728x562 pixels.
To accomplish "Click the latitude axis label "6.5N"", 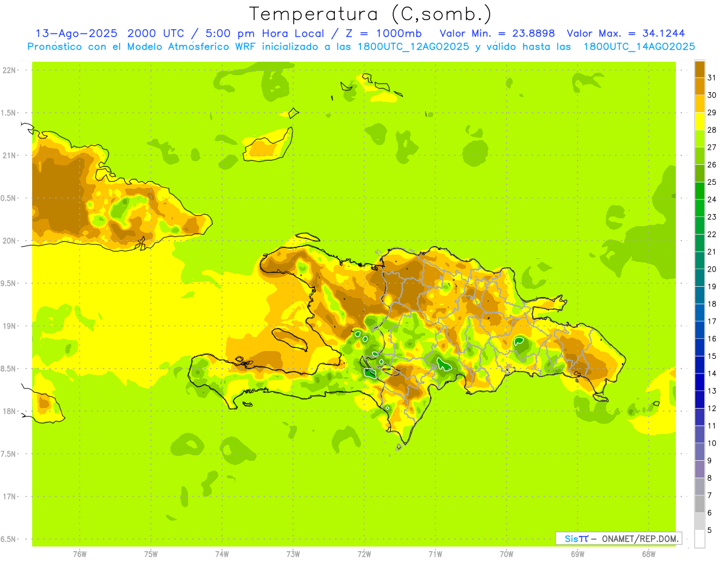I will pos(8,539).
